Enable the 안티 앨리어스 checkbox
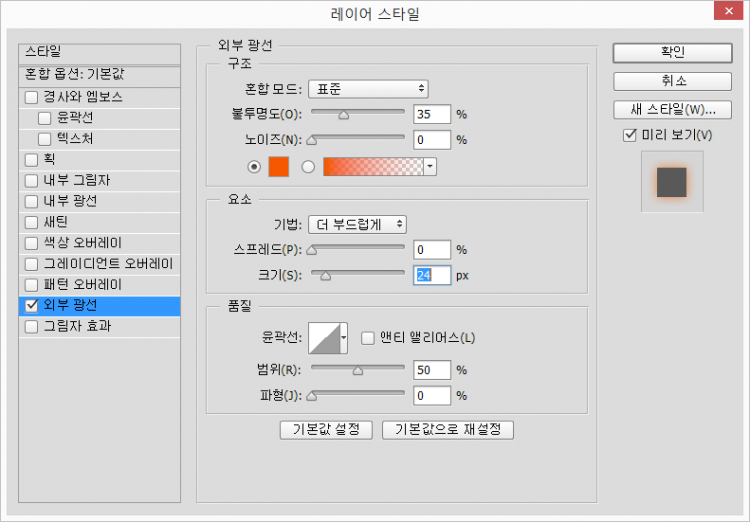Viewport: 750px width, 522px height. click(367, 337)
